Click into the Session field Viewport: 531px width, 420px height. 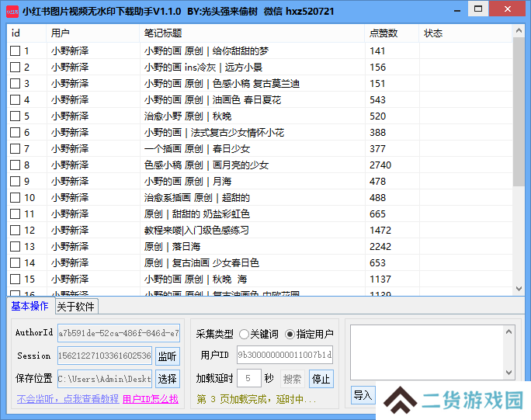[x=105, y=356]
